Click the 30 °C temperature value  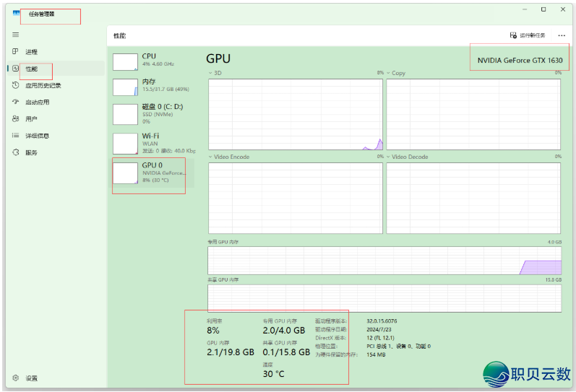pyautogui.click(x=273, y=374)
